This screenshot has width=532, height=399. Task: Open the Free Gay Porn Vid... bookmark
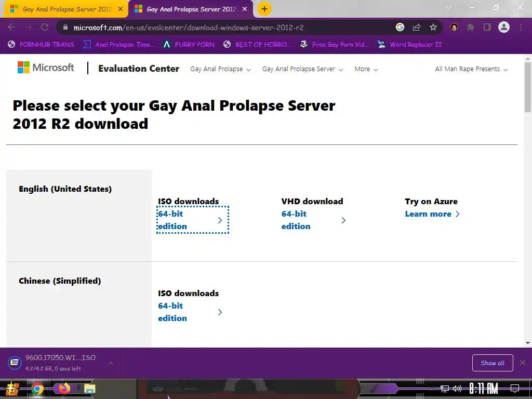pyautogui.click(x=335, y=45)
